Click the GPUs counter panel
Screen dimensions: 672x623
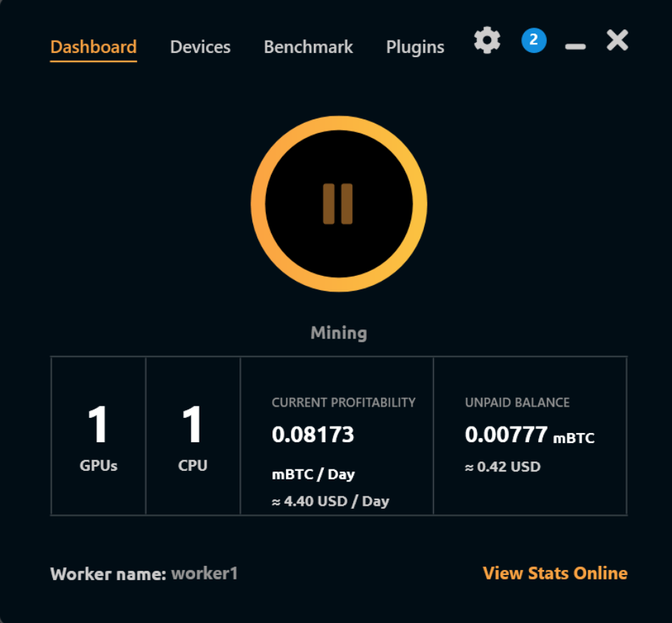point(97,434)
